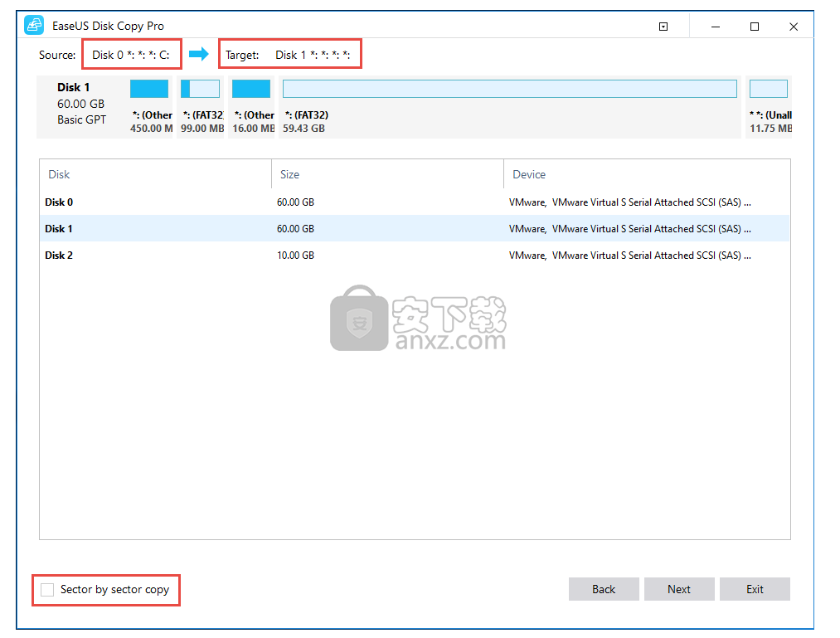This screenshot has width=840, height=638.
Task: Maximize the EaseUS Disk Copy window
Action: (x=755, y=27)
